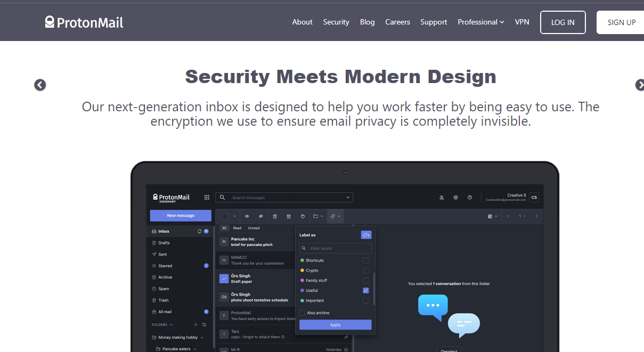Open the About page
This screenshot has height=352, width=644.
[302, 22]
